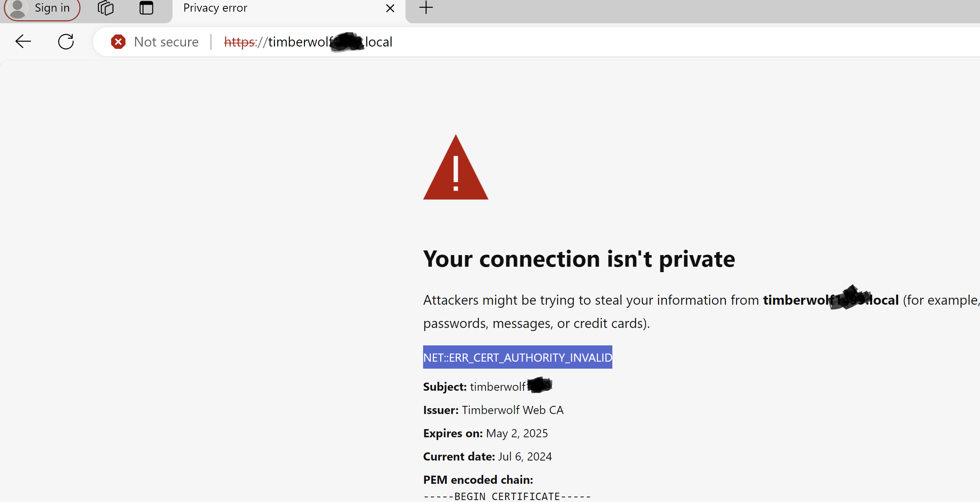This screenshot has height=502, width=980.
Task: Click the Issuer Timberwolf Web CA line
Action: coord(493,410)
